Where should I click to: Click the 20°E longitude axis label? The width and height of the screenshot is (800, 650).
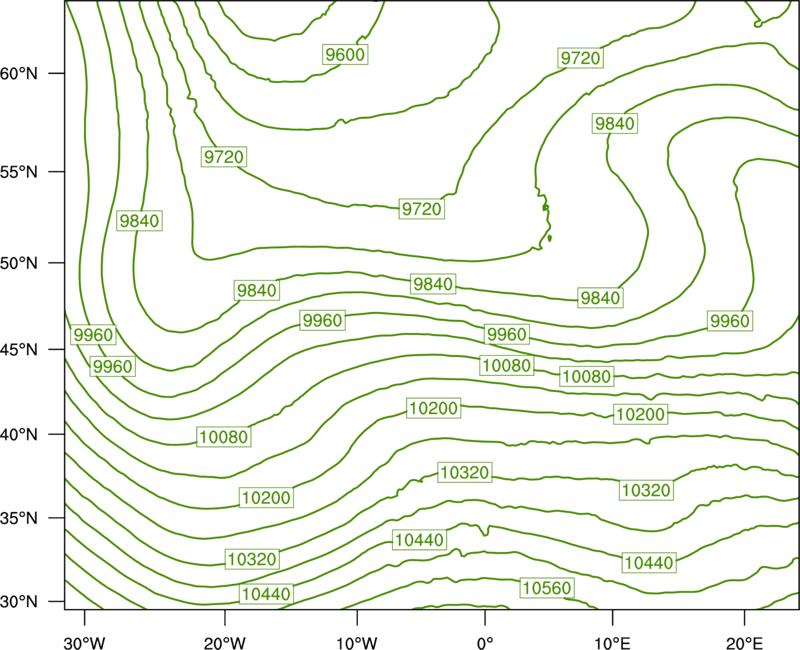744,643
